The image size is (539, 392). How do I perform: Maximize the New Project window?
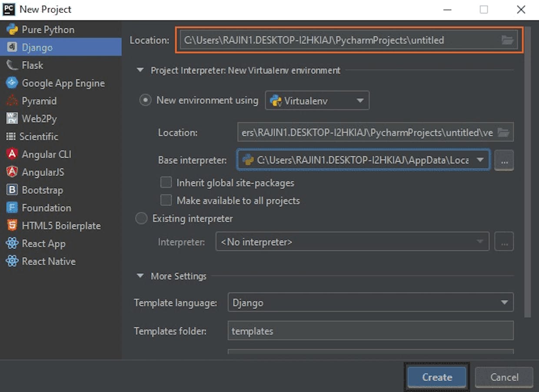(484, 10)
